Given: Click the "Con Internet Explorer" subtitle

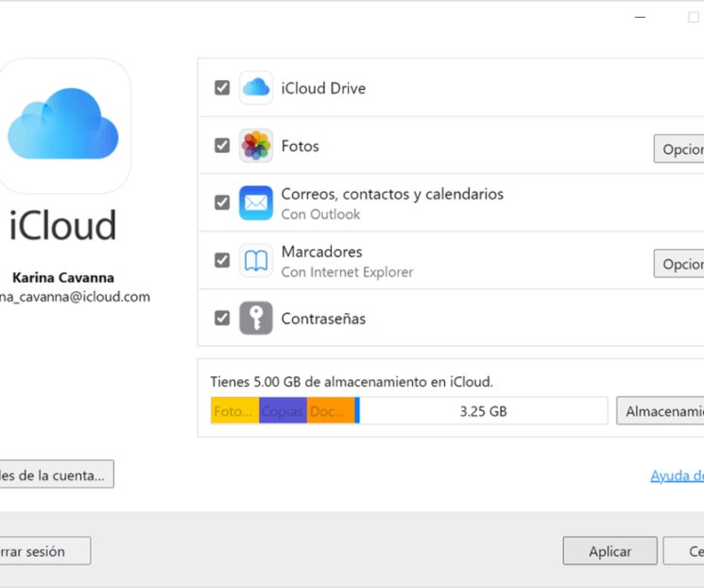Looking at the screenshot, I should tap(347, 272).
